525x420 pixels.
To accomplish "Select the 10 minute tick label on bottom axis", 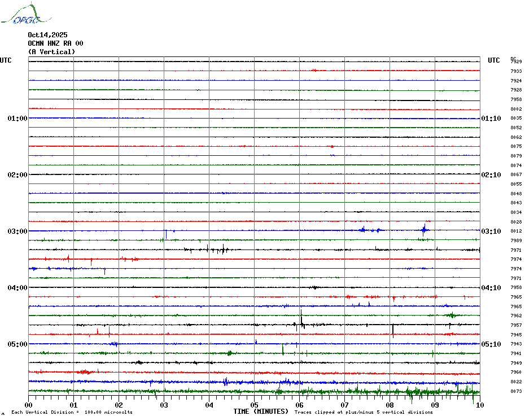I will (479, 405).
